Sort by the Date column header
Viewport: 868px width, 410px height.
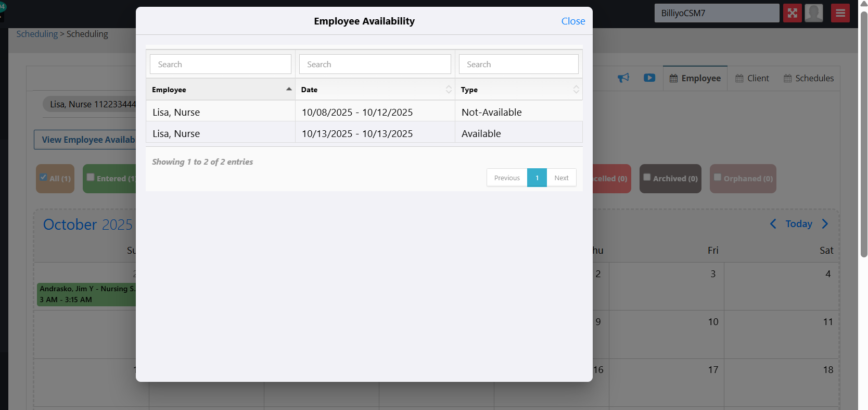click(375, 90)
